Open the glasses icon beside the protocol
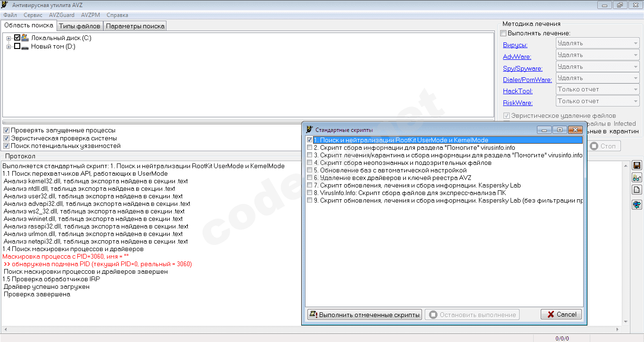Screen dimensions: 644x342 point(637,178)
